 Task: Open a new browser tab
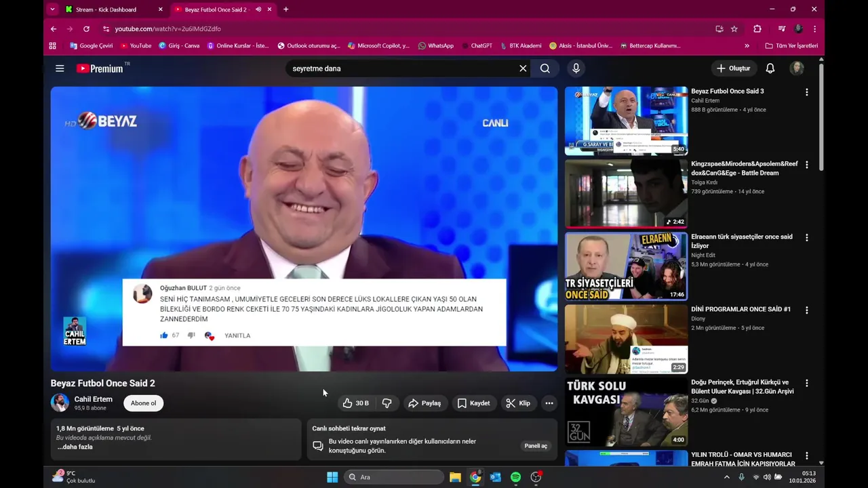285,9
